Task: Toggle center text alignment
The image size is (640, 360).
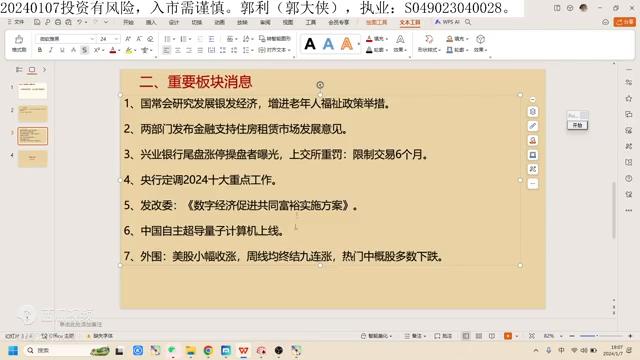Action: 178,50
